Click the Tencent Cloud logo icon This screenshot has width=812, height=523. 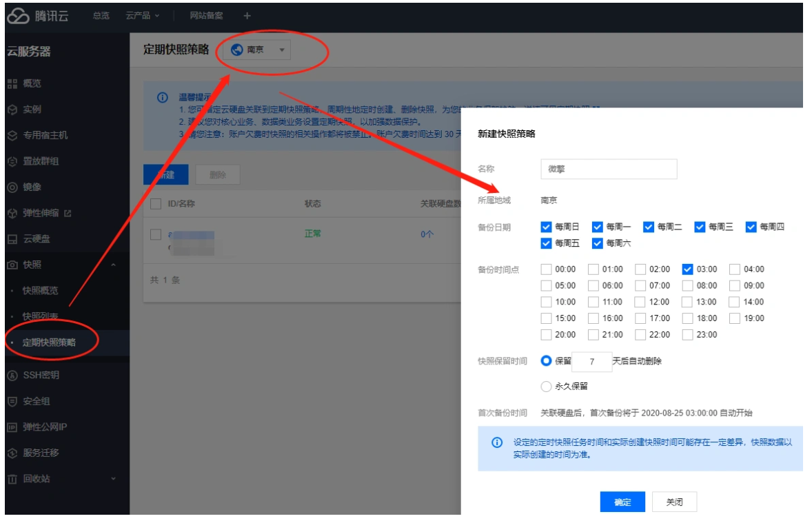(x=18, y=16)
